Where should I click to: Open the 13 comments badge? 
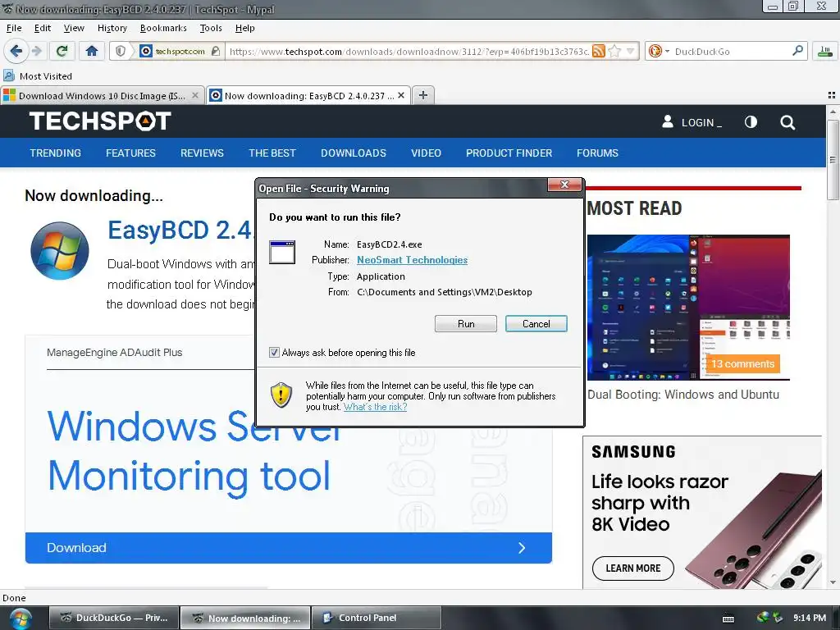pos(742,363)
